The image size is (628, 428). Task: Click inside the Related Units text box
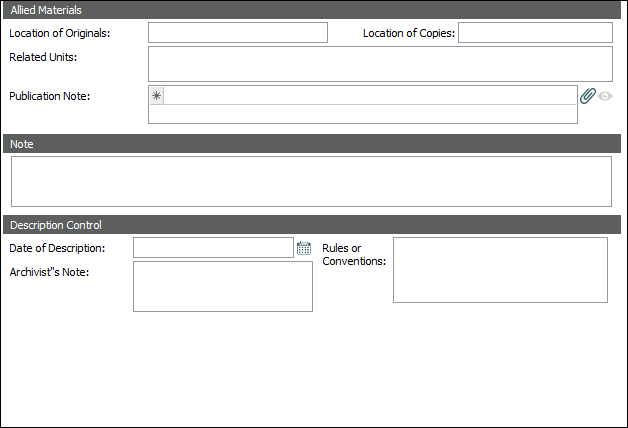click(380, 64)
